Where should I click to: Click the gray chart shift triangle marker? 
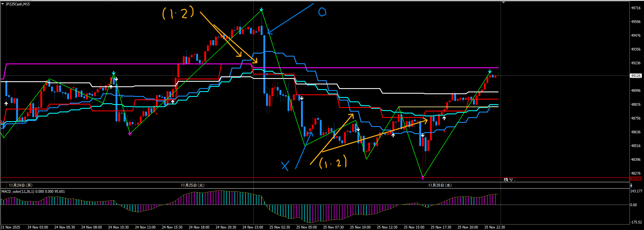click(x=504, y=2)
